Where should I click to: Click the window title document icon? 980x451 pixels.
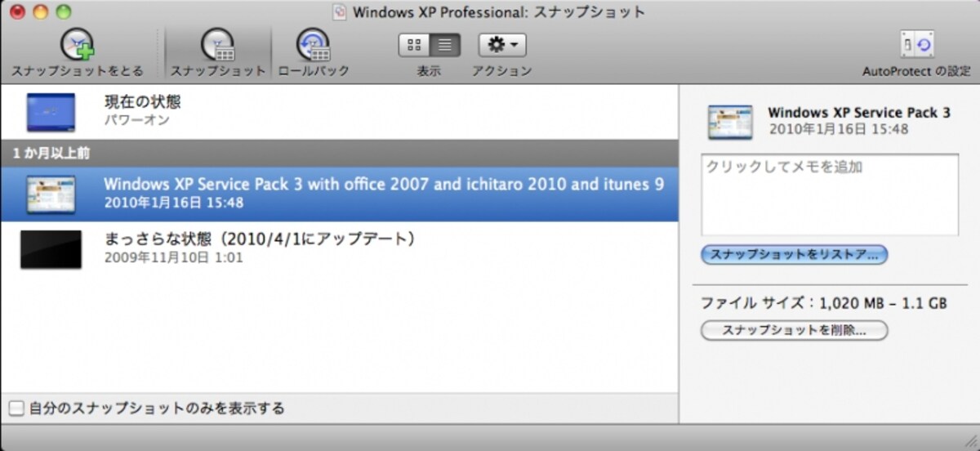point(341,12)
